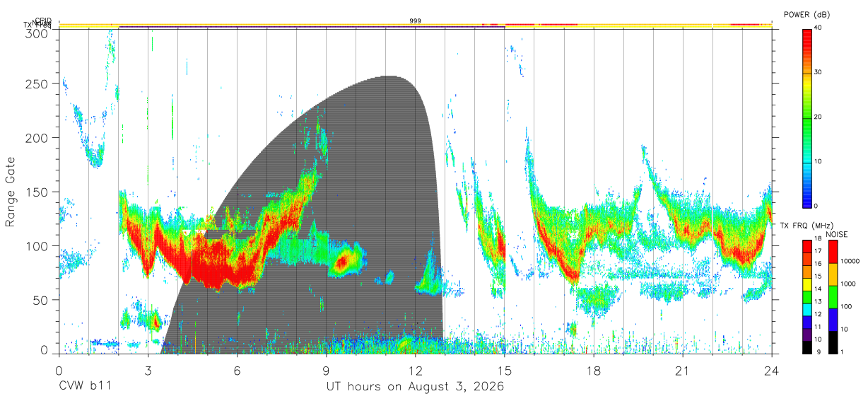Click the '50' range gate tick label

coord(40,300)
